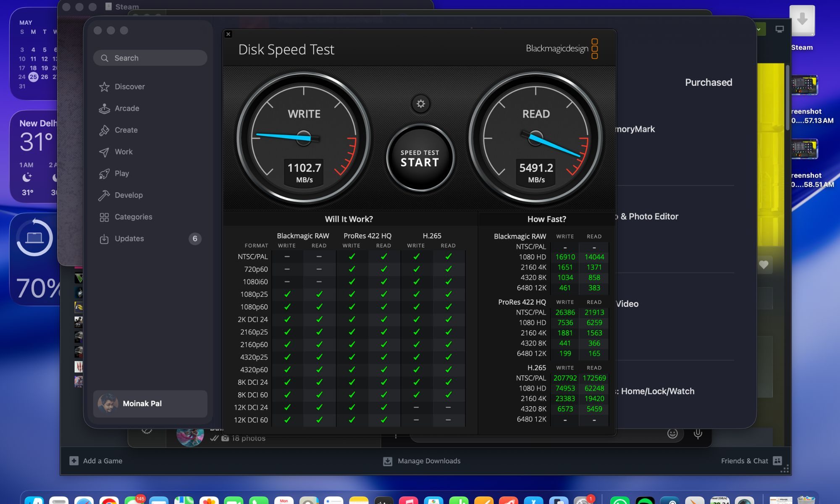Open System Settings dock icon with 1 badge

584,500
